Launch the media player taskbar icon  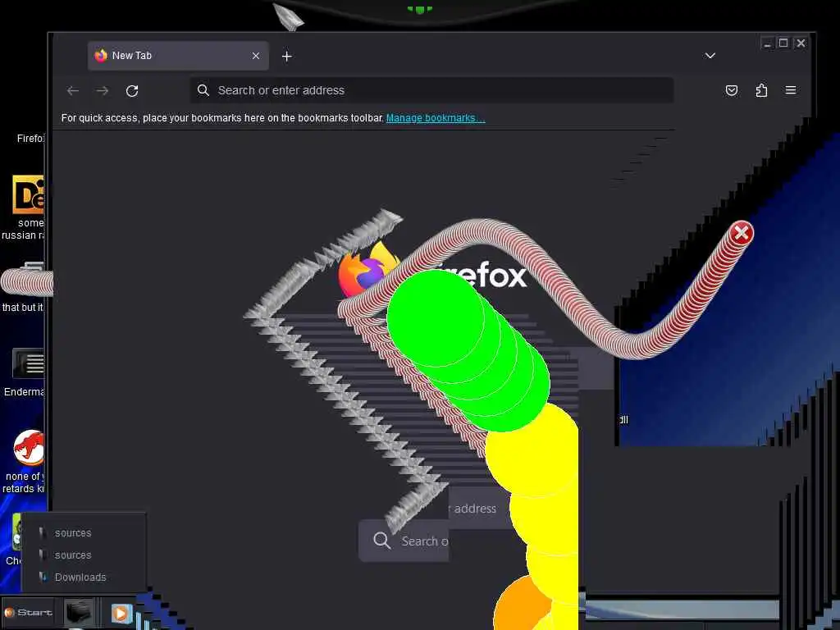point(121,614)
